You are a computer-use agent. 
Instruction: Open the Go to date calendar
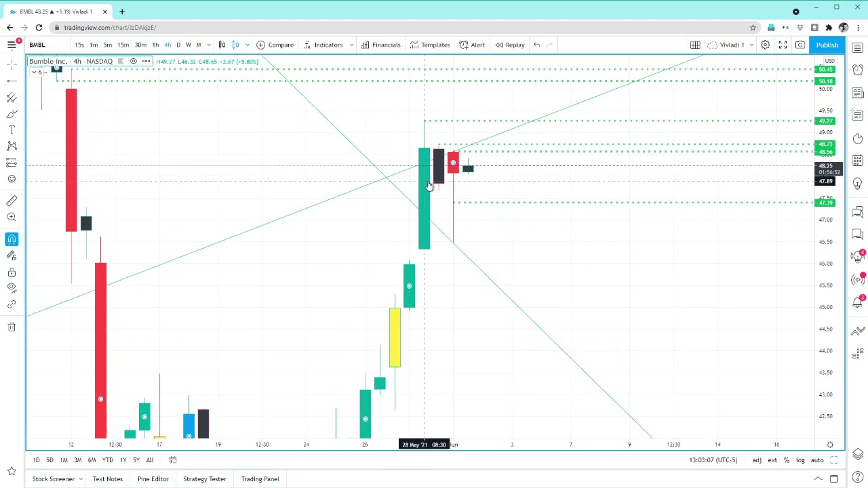172,460
